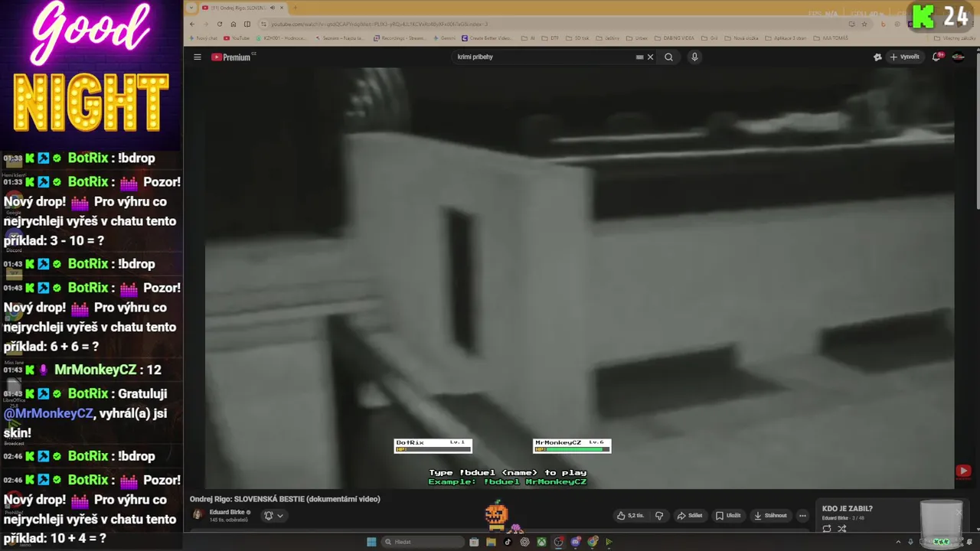Open a new browser tab

point(295,8)
